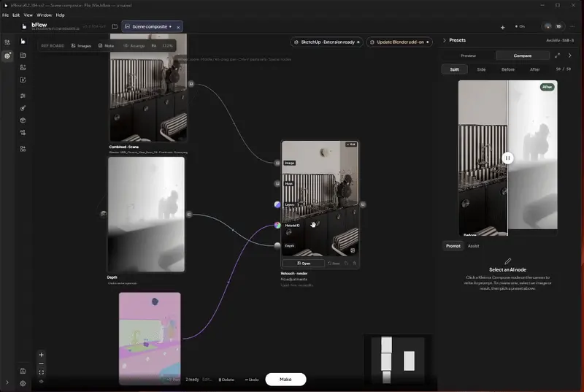The height and width of the screenshot is (392, 584).
Task: Click the trash icon on Retouch node
Action: tap(354, 264)
